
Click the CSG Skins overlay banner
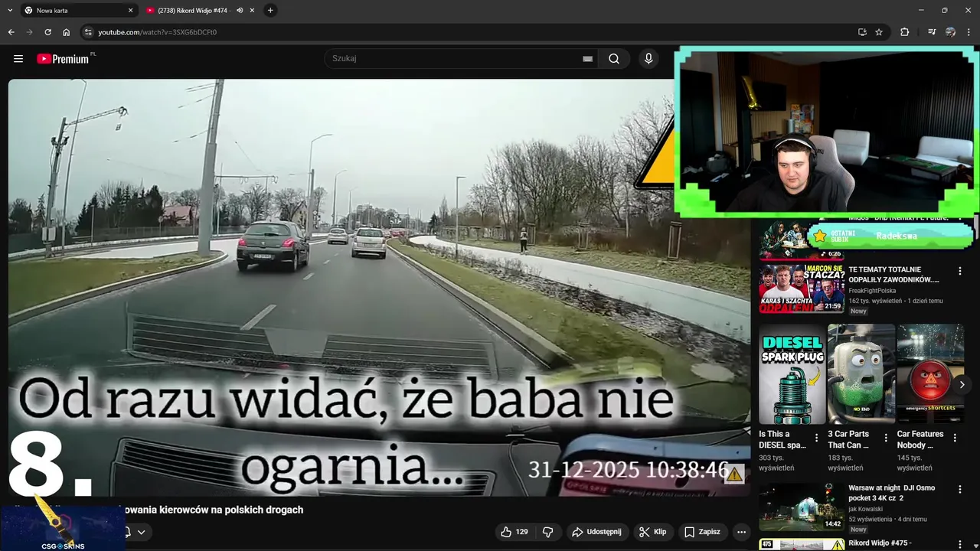(x=63, y=527)
